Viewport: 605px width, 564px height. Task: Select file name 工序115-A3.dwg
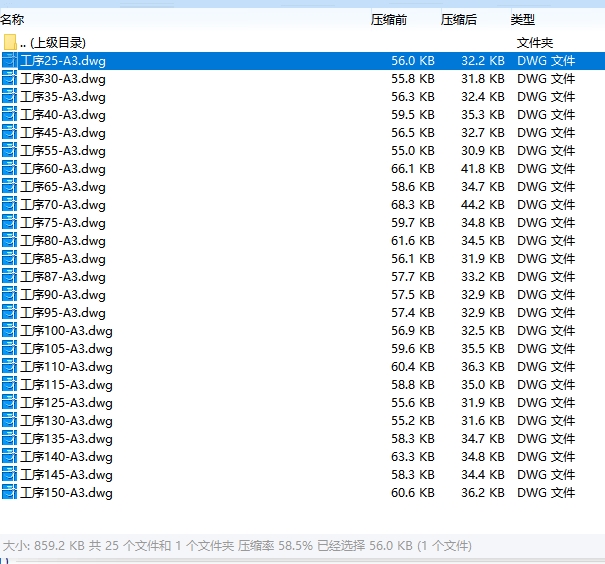[x=66, y=385]
